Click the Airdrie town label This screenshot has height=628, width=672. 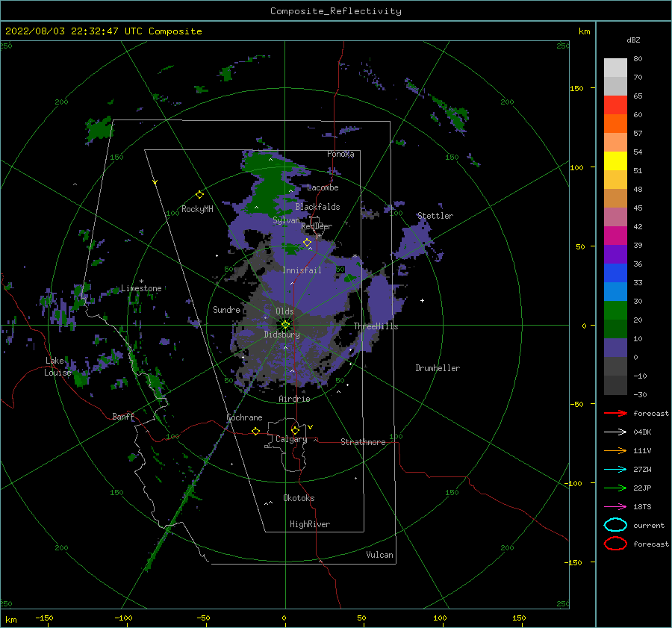(294, 399)
